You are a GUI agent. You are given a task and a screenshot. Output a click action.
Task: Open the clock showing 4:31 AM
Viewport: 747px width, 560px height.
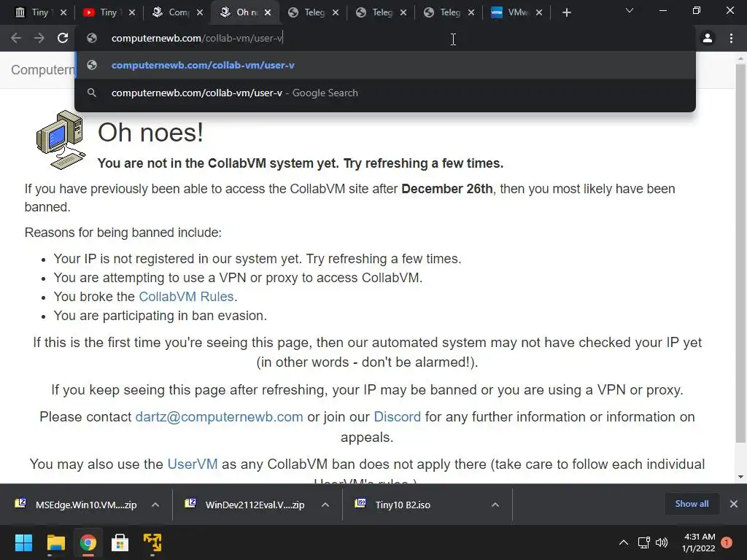[x=698, y=542]
